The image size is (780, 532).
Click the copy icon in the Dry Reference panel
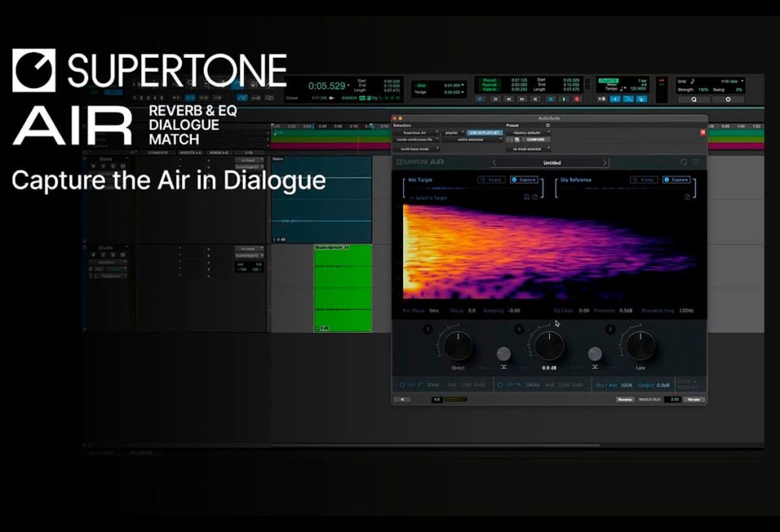coord(686,197)
